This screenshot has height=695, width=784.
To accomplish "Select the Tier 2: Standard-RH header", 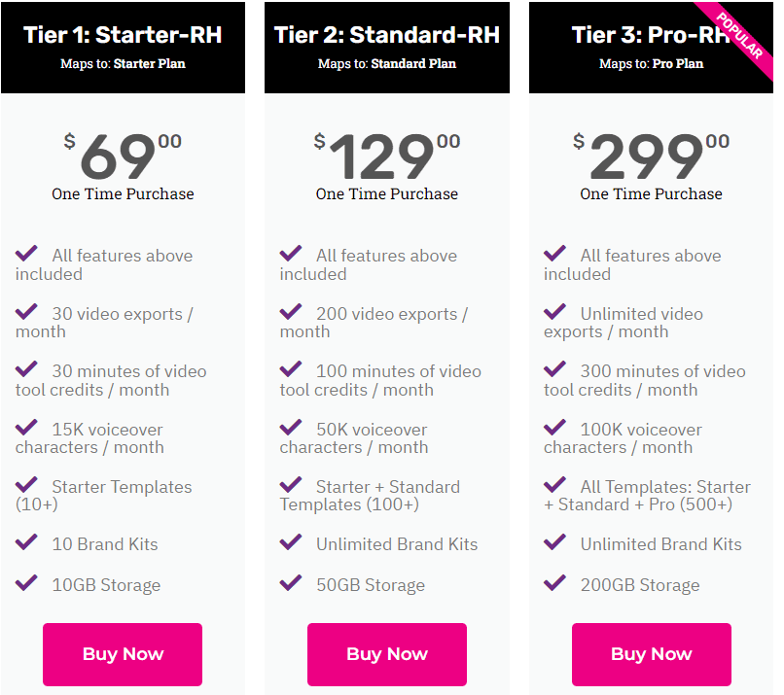I will pos(386,34).
